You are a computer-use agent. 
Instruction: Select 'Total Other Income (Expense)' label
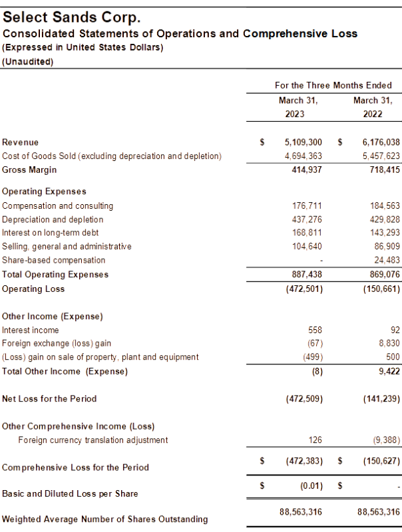point(65,372)
